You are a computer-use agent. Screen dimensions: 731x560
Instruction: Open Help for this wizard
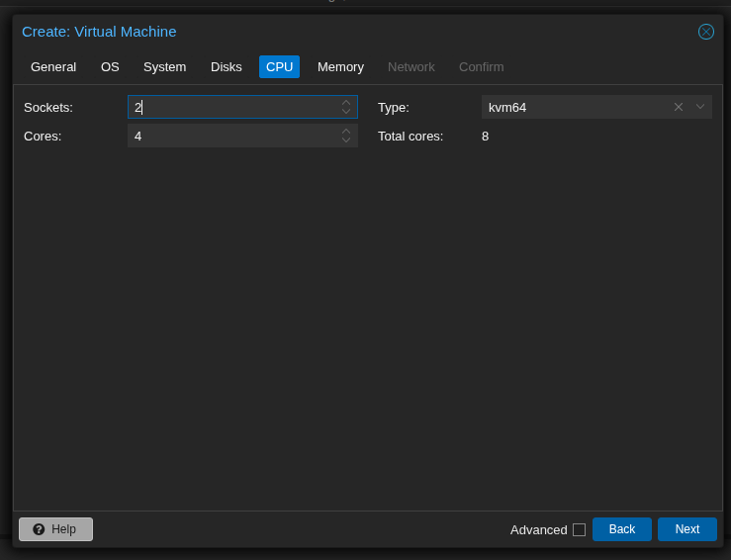[55, 529]
